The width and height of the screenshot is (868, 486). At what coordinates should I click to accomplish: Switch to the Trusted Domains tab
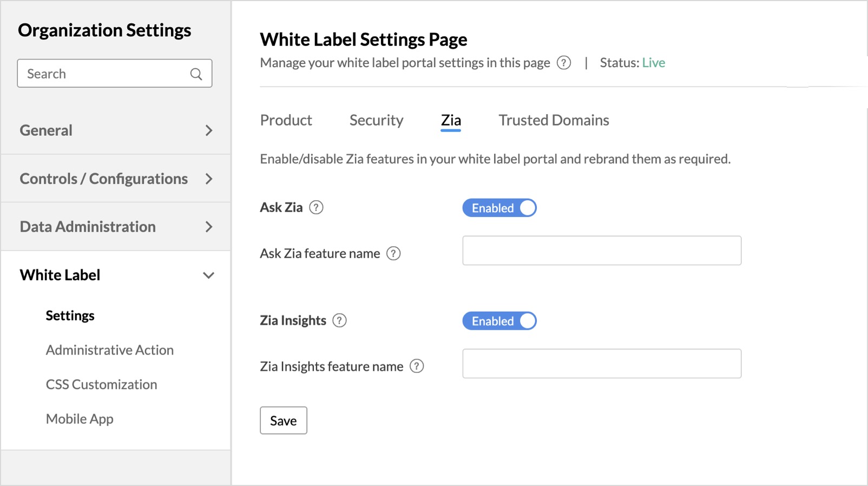554,120
